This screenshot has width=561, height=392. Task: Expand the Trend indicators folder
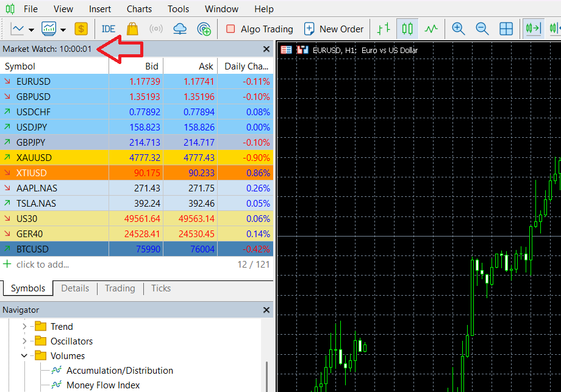coord(24,326)
